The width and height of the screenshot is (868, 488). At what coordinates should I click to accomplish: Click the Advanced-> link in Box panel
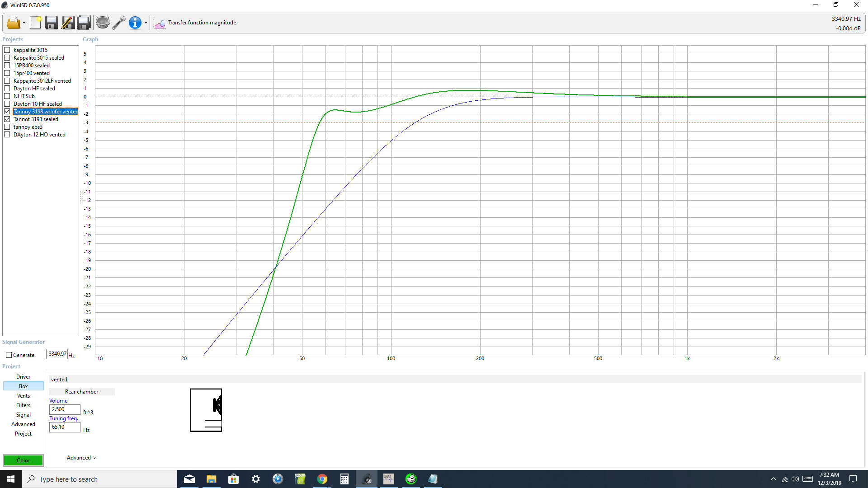click(81, 458)
